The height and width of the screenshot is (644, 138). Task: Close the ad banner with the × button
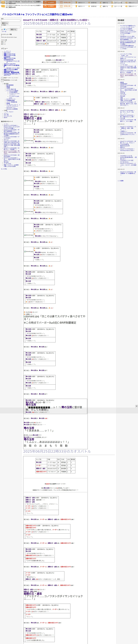[136, 406]
